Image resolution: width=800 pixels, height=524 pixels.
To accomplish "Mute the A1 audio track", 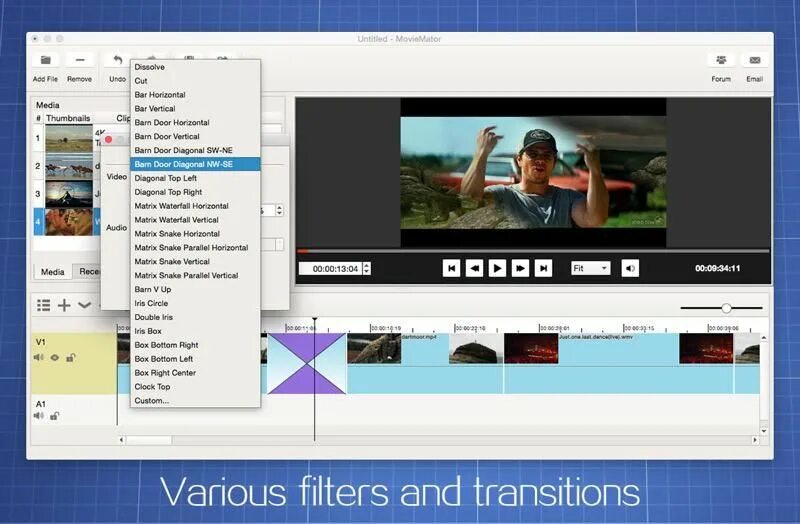I will 39,416.
